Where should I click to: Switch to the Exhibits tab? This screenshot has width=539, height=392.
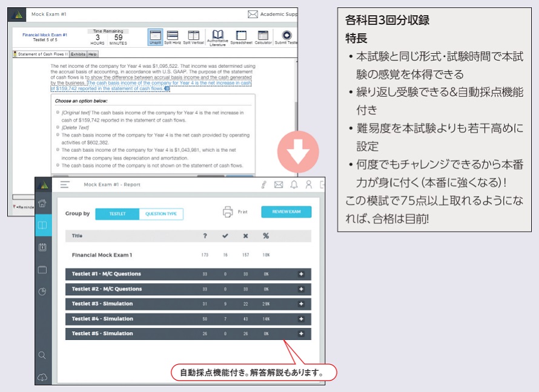(79, 54)
